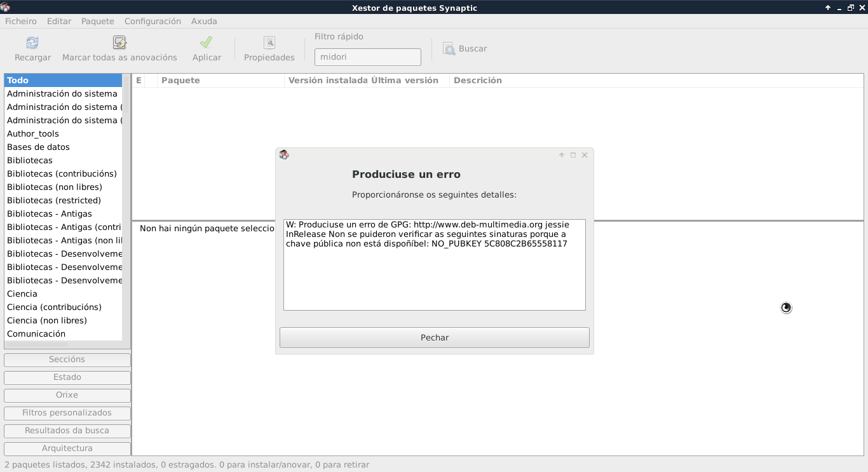Select the Bases de datos category
The height and width of the screenshot is (472, 868).
click(38, 147)
